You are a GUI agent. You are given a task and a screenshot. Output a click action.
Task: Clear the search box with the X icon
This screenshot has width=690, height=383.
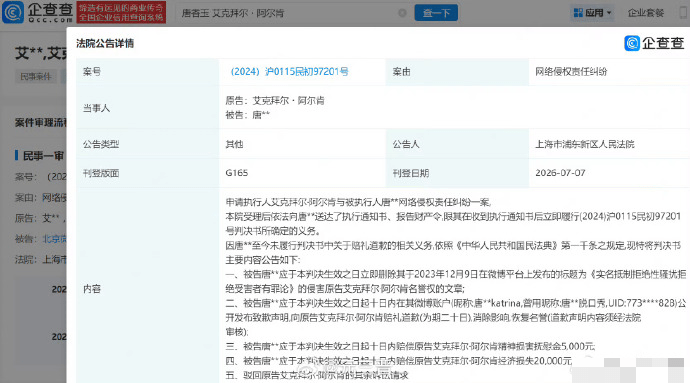click(x=402, y=13)
